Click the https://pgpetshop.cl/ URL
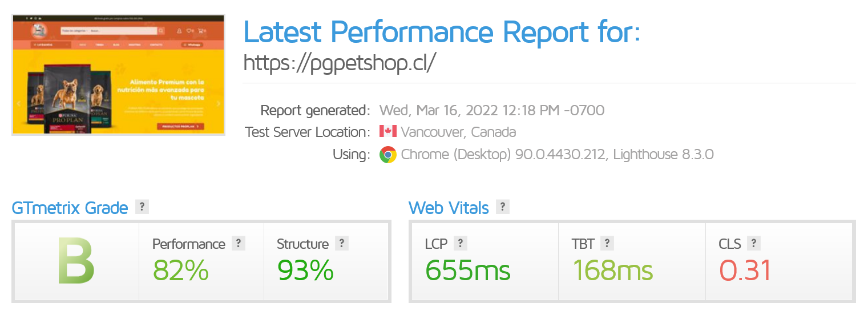The width and height of the screenshot is (868, 319). 340,63
